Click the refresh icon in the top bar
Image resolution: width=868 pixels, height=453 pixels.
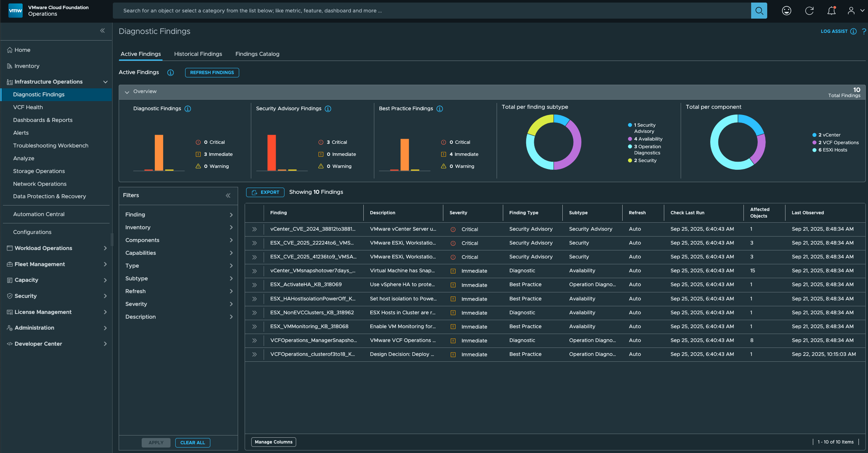click(809, 11)
